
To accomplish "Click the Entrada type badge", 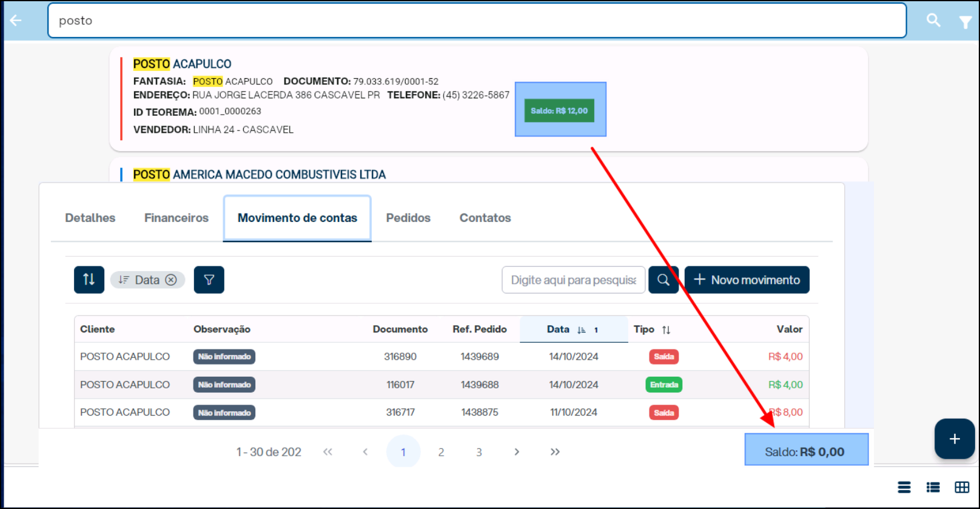I will pos(664,385).
